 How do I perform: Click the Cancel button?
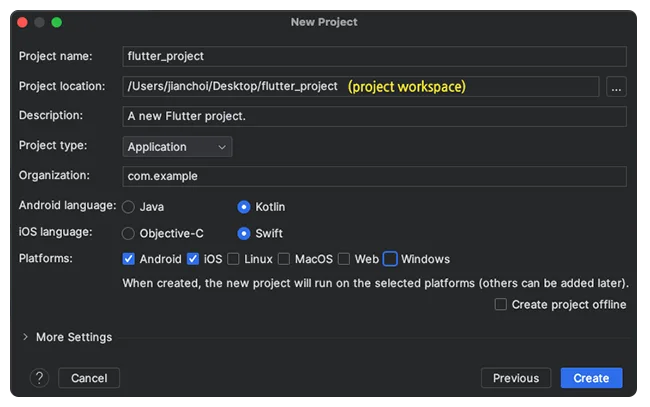[x=89, y=378]
